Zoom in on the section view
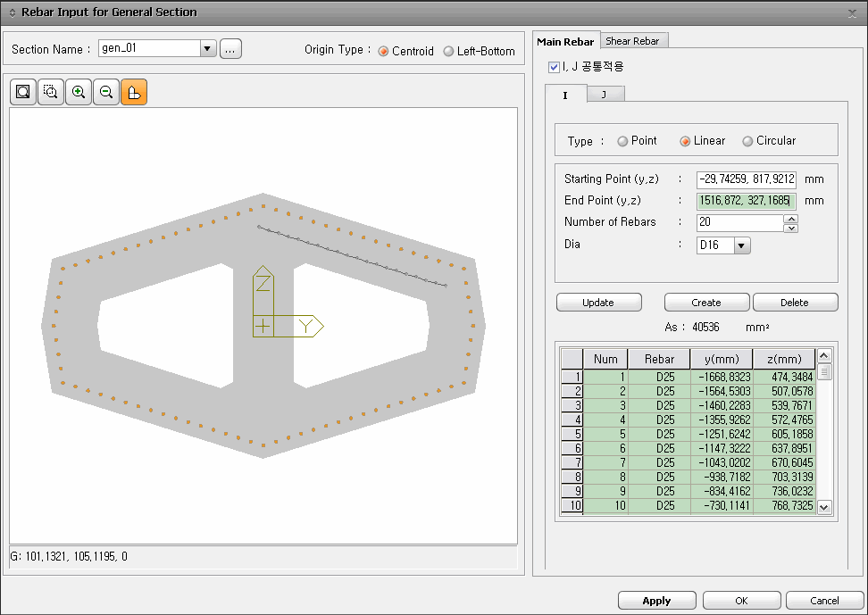Viewport: 868px width, 615px height. (x=78, y=91)
